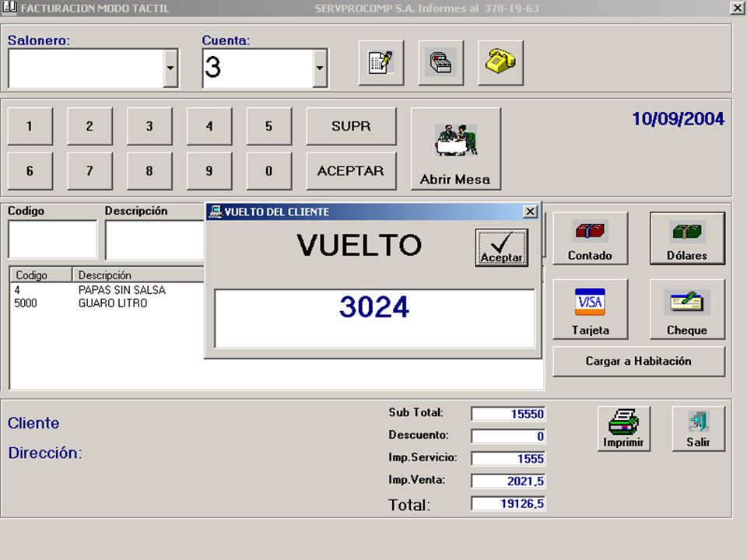Click the Descripción entry field

(x=155, y=240)
